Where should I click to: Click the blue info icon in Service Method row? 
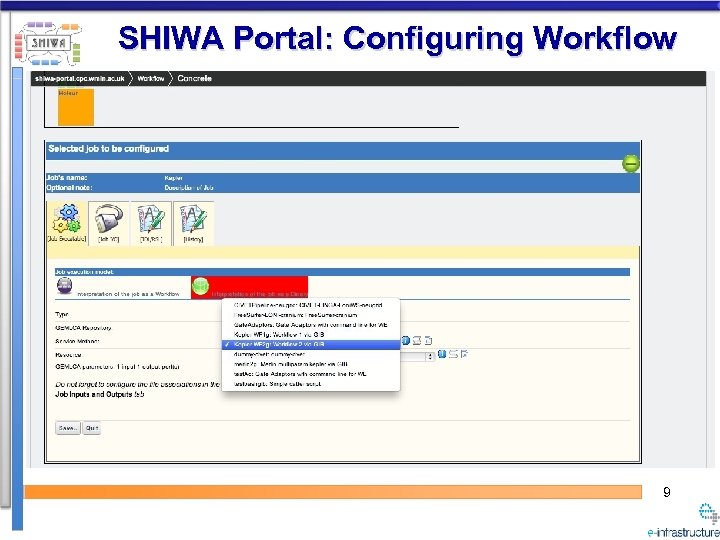point(405,341)
